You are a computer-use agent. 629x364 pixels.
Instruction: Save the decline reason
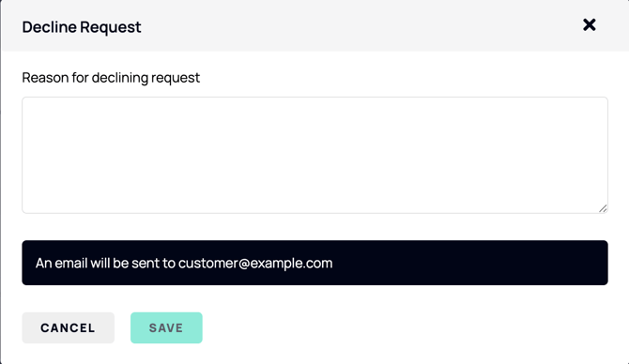(166, 327)
